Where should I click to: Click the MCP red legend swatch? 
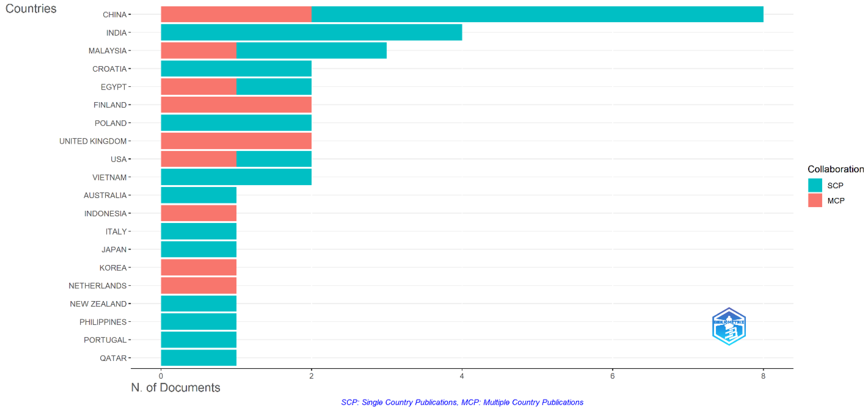coord(815,200)
